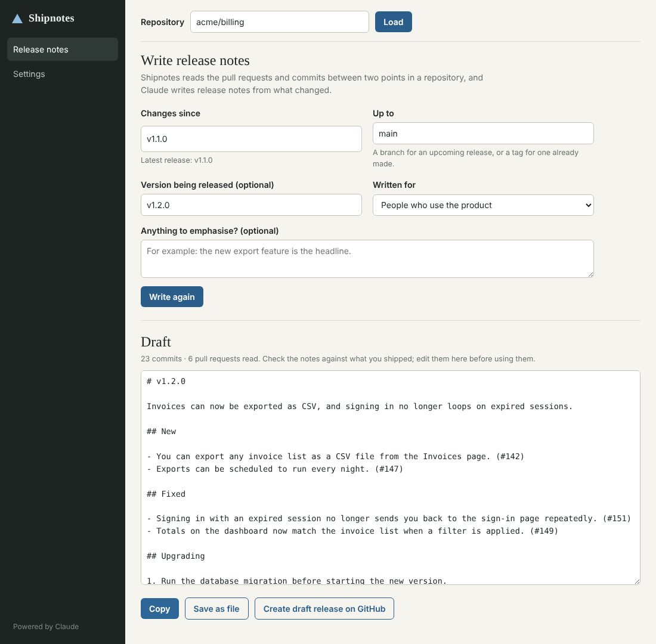Click the Shipnotes triangle logo icon
Image resolution: width=656 pixels, height=644 pixels.
tap(17, 18)
